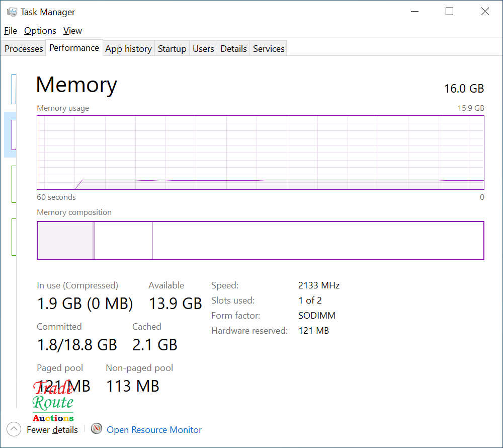Switch to the Services tab
This screenshot has width=503, height=448.
click(x=269, y=49)
